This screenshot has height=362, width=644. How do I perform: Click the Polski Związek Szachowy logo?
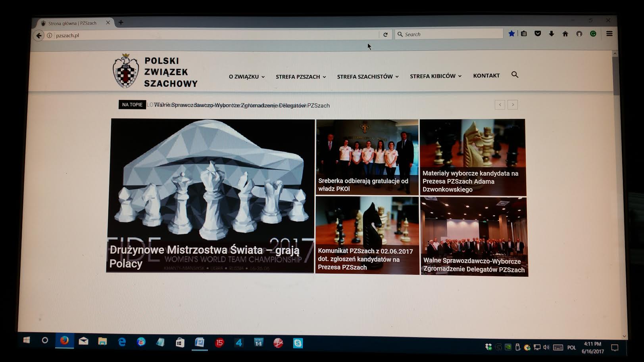click(155, 71)
